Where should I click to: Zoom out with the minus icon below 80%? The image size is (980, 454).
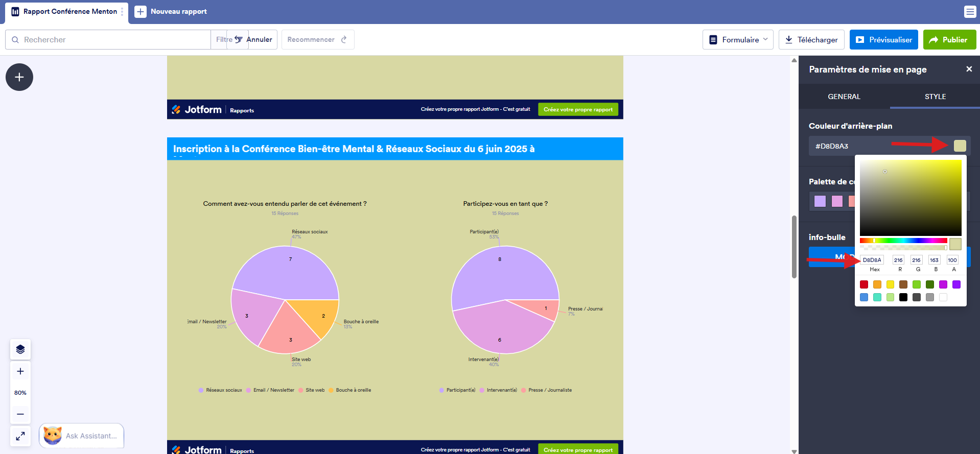point(20,414)
